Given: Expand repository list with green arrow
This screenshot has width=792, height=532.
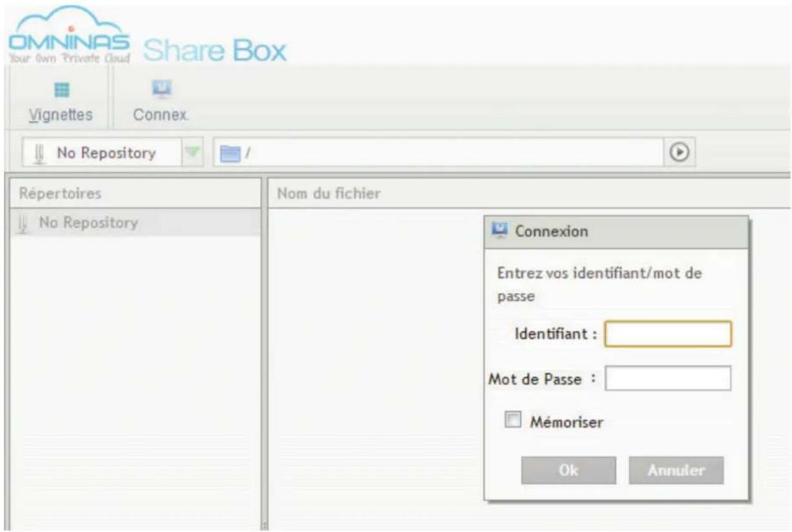Looking at the screenshot, I should point(191,153).
